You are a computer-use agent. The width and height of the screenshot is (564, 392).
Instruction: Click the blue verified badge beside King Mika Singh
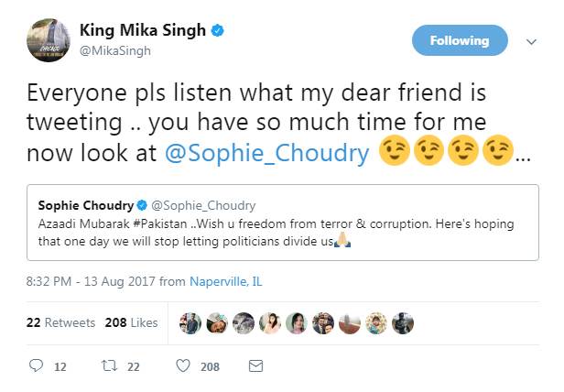point(218,30)
